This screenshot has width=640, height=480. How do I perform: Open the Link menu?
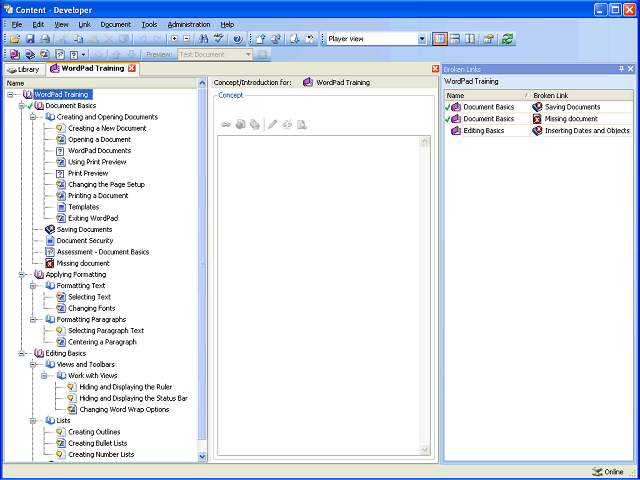pyautogui.click(x=84, y=24)
